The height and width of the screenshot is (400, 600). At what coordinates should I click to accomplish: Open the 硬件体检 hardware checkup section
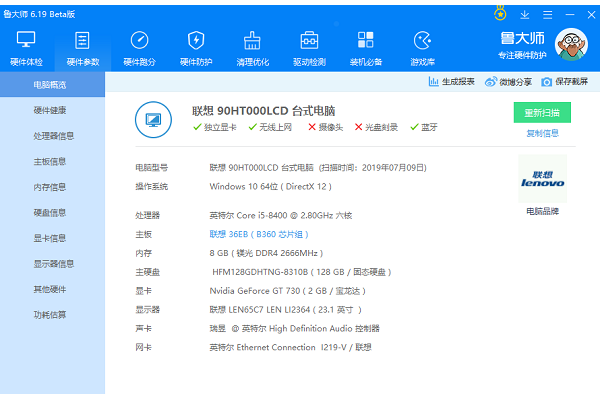[x=26, y=49]
